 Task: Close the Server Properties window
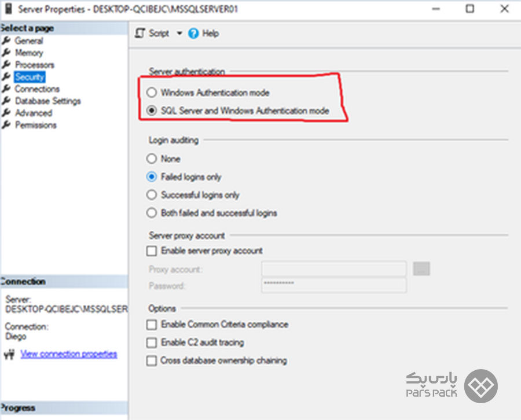click(x=504, y=9)
